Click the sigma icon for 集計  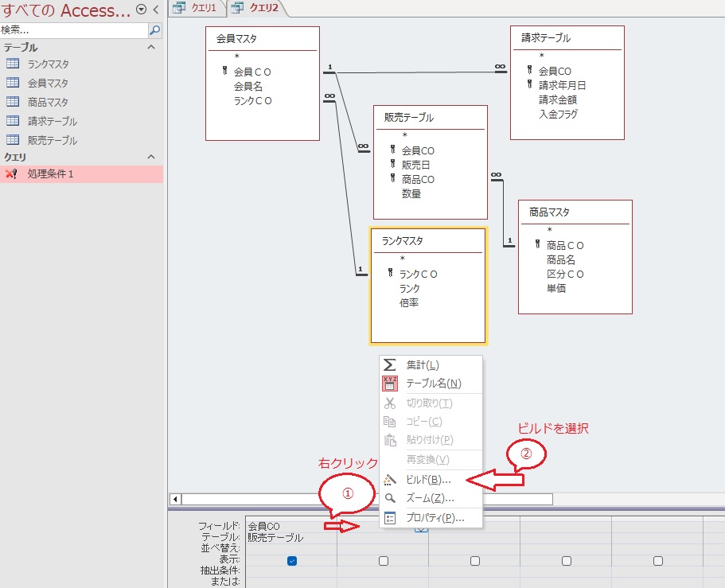[x=389, y=364]
